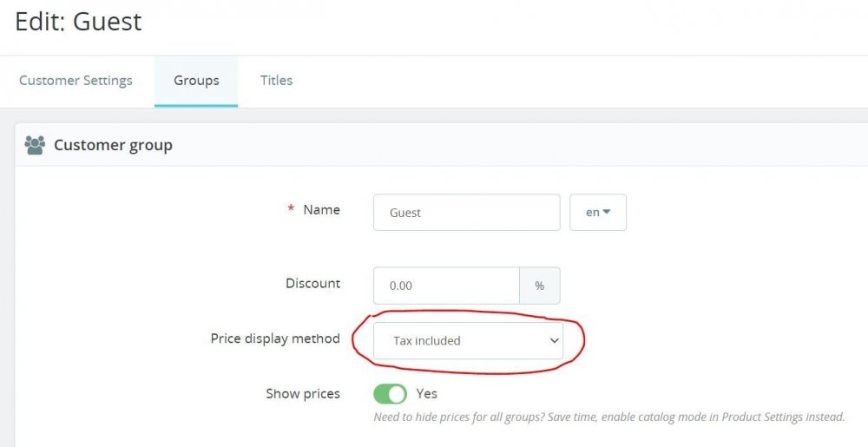
Task: Click the Discount field label
Action: [x=312, y=284]
